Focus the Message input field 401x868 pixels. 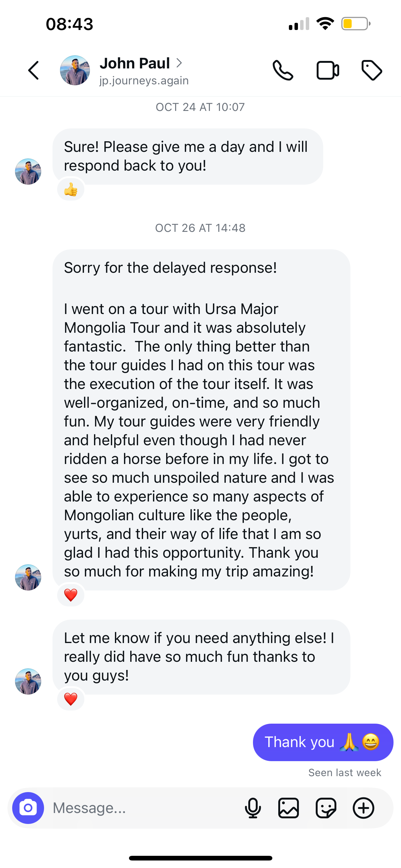[x=145, y=808]
